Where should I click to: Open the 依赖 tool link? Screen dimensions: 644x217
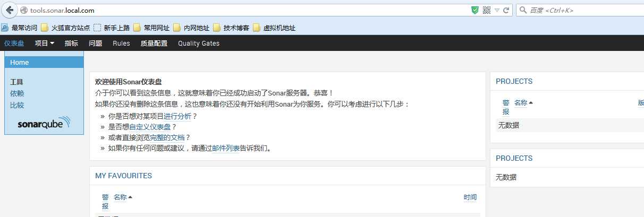point(17,93)
